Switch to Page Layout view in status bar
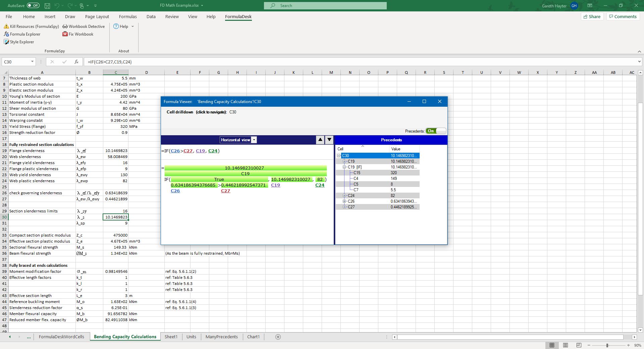The width and height of the screenshot is (644, 349). (x=565, y=345)
